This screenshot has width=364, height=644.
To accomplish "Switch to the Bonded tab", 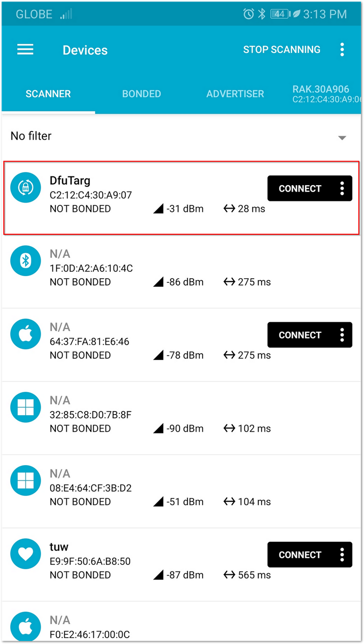I will [x=142, y=94].
